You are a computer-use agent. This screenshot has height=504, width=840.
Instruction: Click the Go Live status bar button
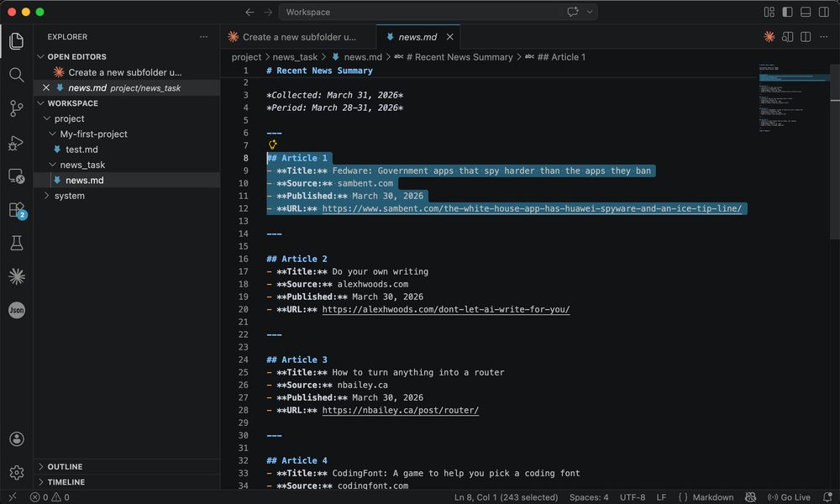point(790,497)
